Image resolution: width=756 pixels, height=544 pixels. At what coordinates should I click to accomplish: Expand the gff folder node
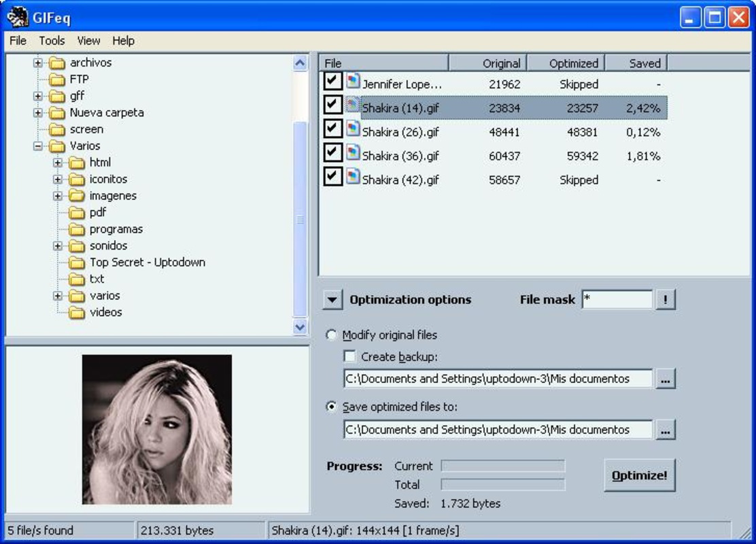click(38, 96)
